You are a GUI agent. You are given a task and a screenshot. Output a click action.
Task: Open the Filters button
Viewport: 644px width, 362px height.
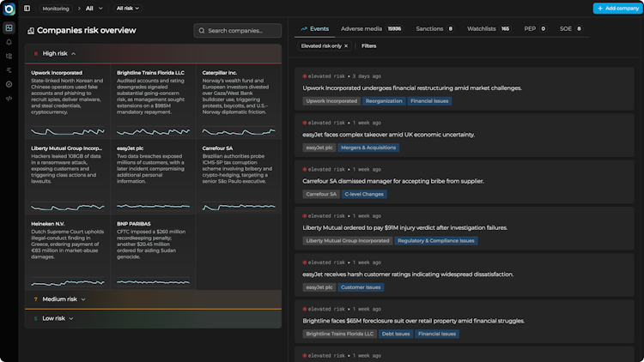click(x=369, y=46)
